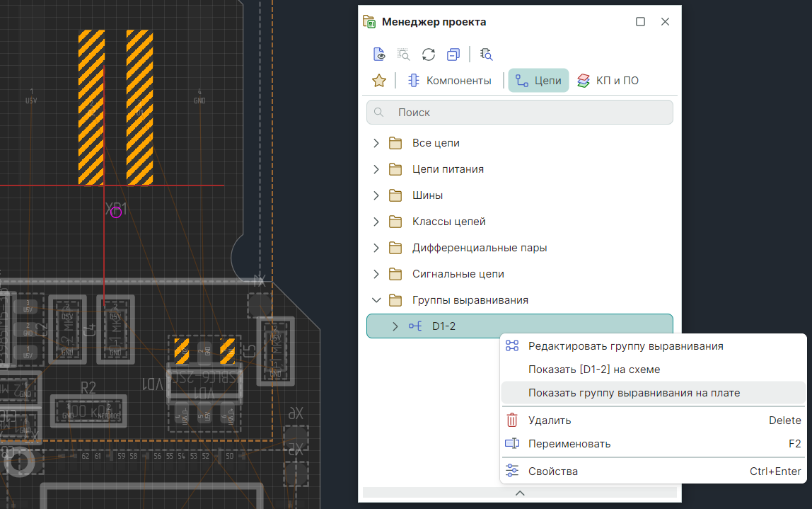Expand the D1-2 group node
Screen dimensions: 812x509
(x=395, y=326)
